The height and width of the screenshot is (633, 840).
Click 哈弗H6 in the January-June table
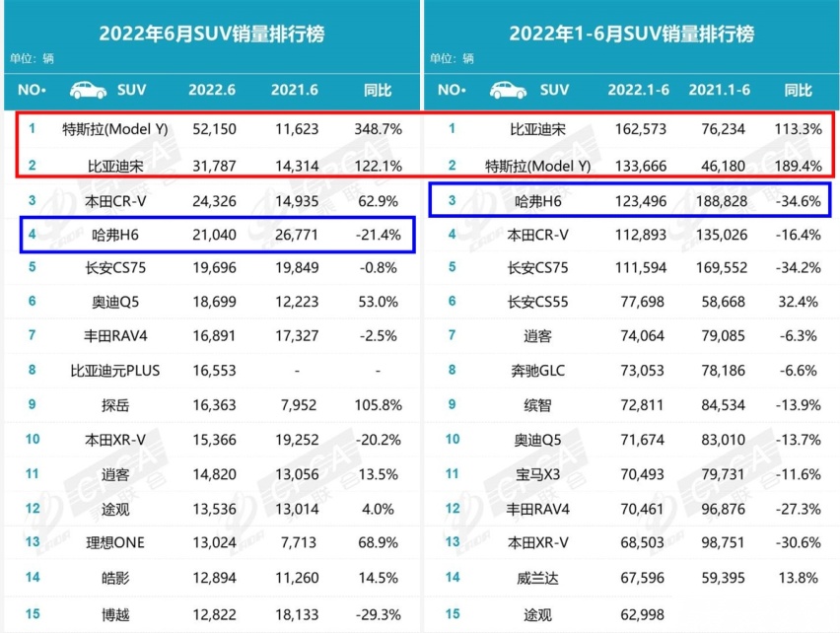point(537,201)
